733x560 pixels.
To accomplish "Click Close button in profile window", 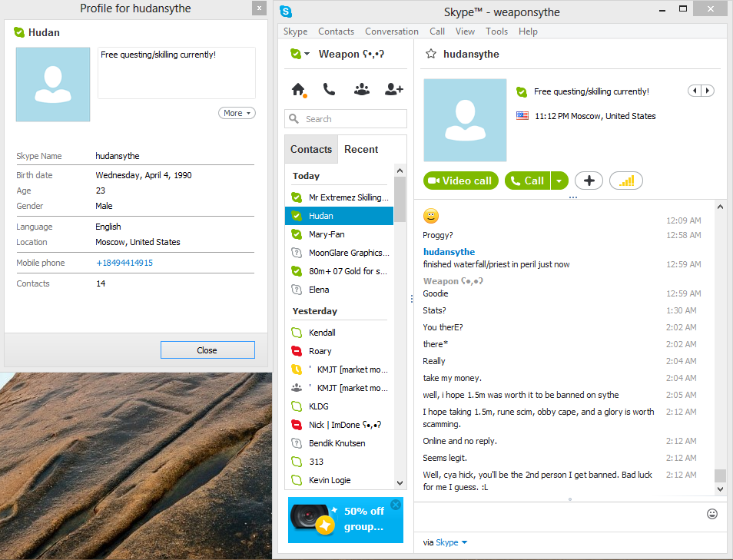I will click(x=207, y=350).
